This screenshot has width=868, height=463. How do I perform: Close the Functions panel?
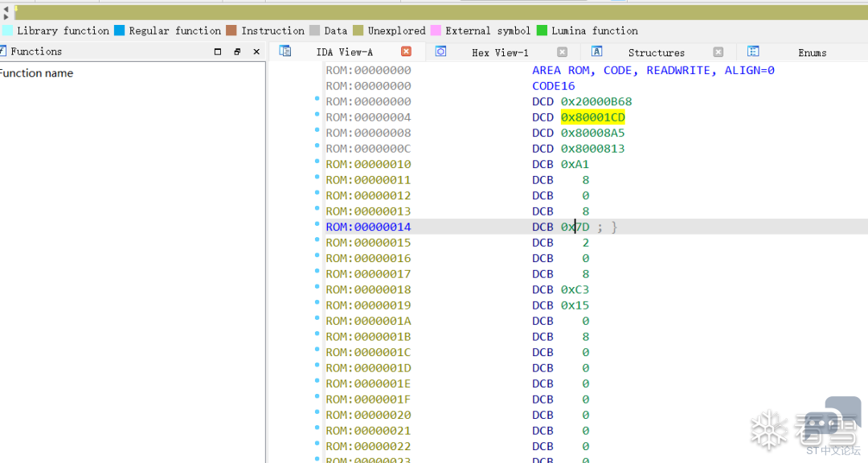(256, 51)
